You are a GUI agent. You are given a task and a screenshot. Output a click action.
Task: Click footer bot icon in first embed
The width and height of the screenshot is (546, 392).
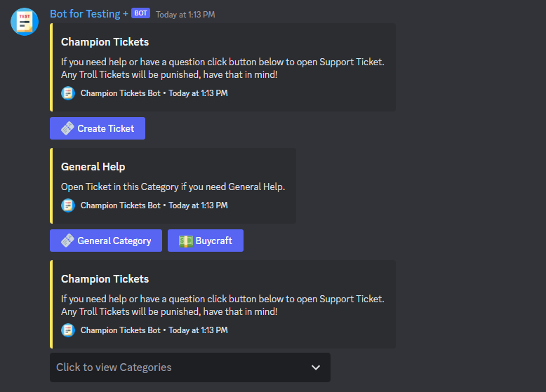click(68, 93)
